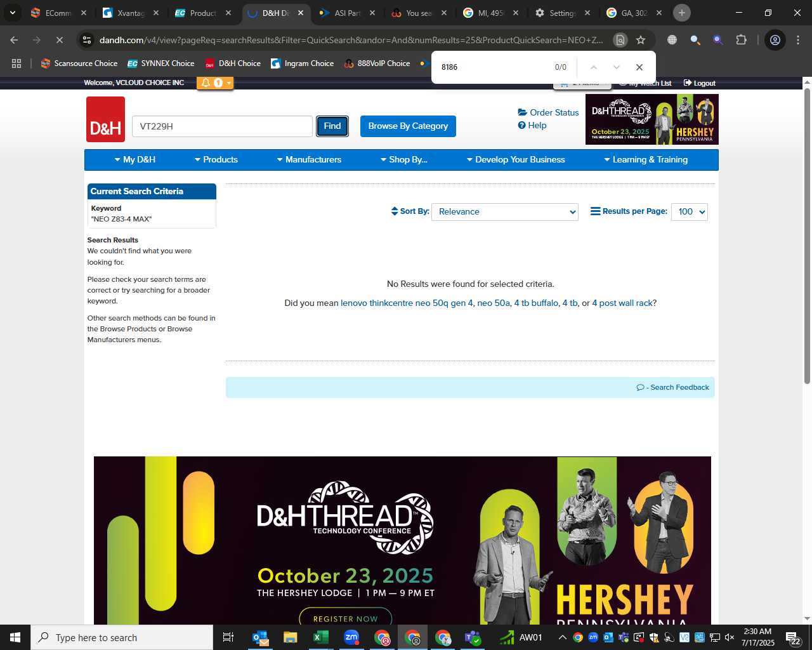Open the Results per Page dropdown

point(690,211)
